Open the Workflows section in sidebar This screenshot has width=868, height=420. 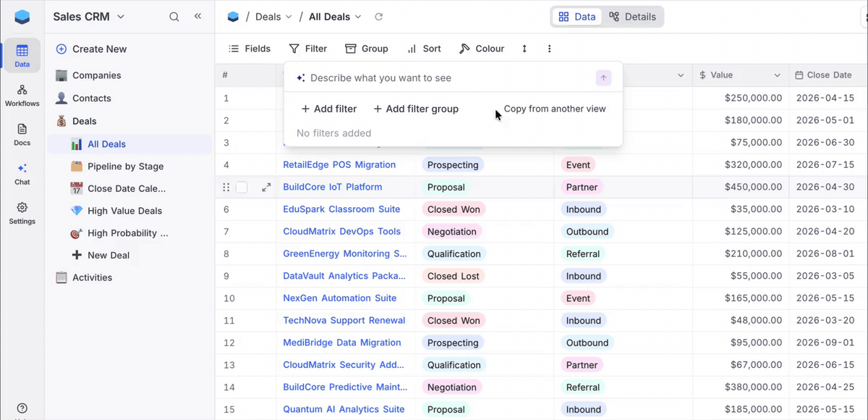[x=22, y=95]
